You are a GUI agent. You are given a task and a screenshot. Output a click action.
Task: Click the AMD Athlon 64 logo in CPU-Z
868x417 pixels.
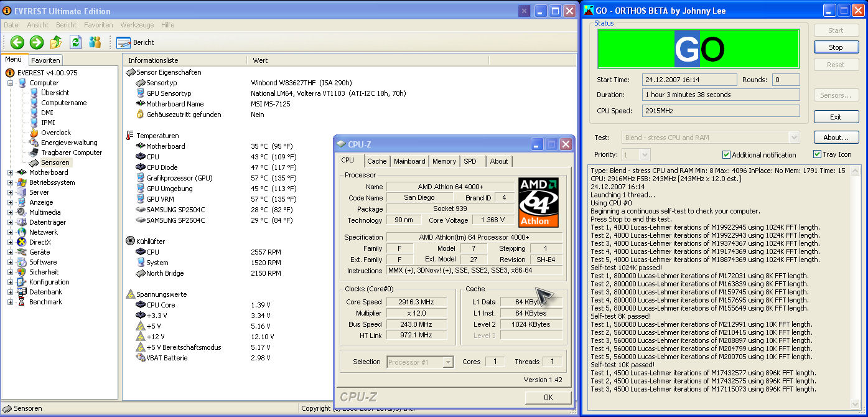538,202
